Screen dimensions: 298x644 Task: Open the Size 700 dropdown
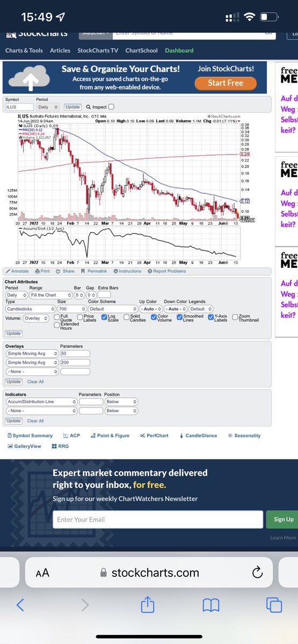(71, 309)
